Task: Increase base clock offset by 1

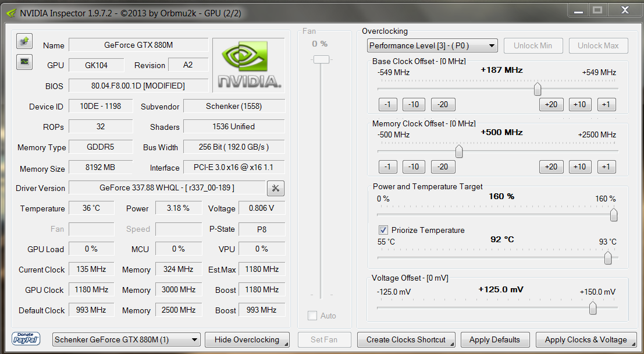Action: coord(607,104)
